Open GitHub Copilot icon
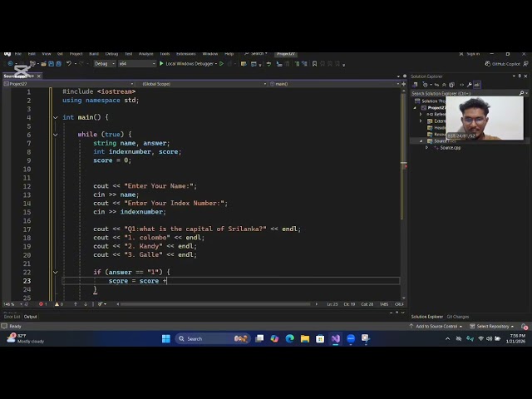Viewport: 532px width, 399px height. [x=488, y=63]
